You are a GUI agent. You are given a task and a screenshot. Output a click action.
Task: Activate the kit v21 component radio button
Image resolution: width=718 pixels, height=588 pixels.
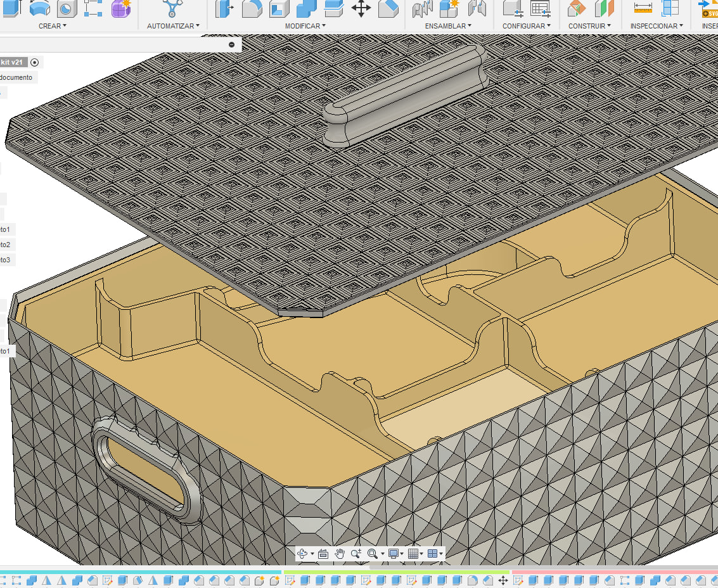(x=34, y=62)
